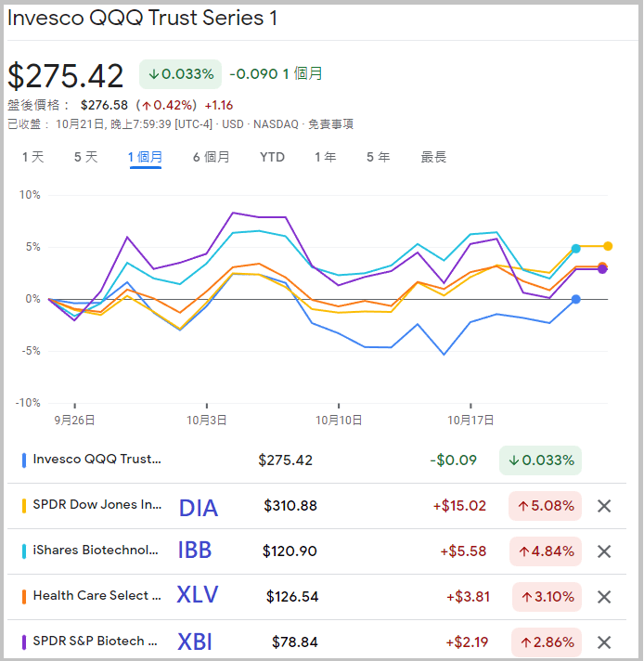
Task: Select the 5天 time range tab
Action: 85,157
